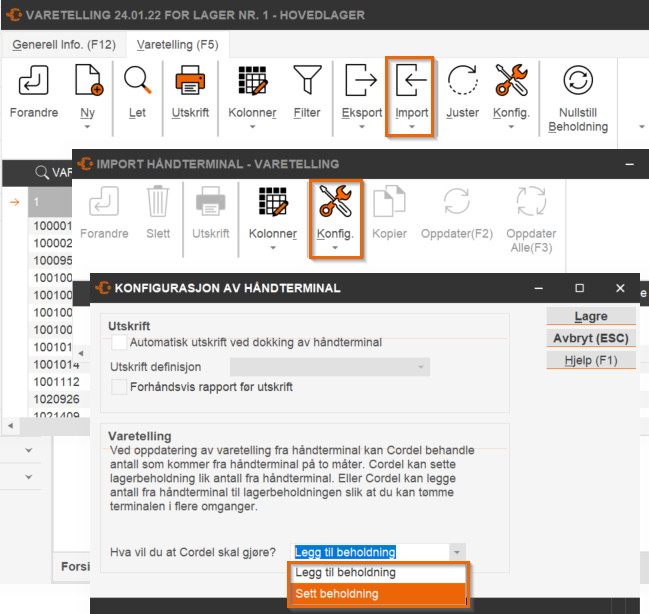
Task: Maximize the Konfigurasjon av Håndterminal window
Action: coord(579,288)
